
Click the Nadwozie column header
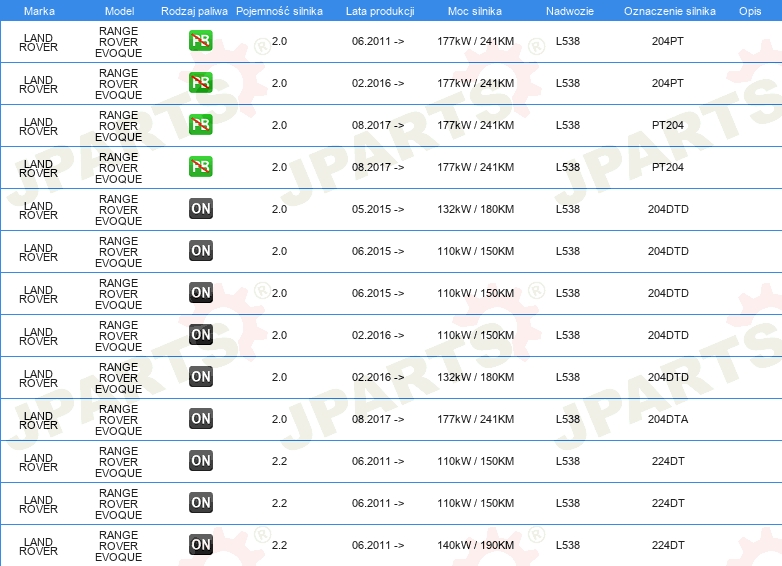(x=570, y=11)
